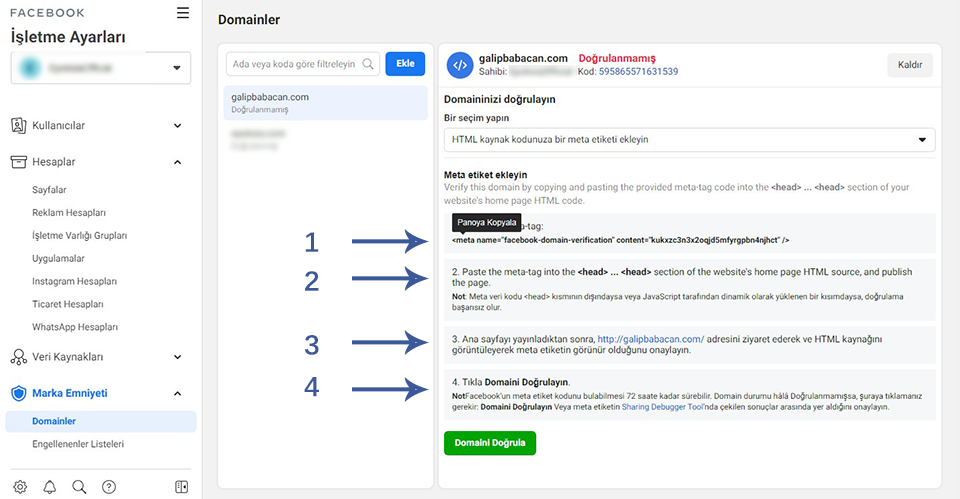Focus the domain name filter field
The width and height of the screenshot is (960, 499).
(x=302, y=64)
